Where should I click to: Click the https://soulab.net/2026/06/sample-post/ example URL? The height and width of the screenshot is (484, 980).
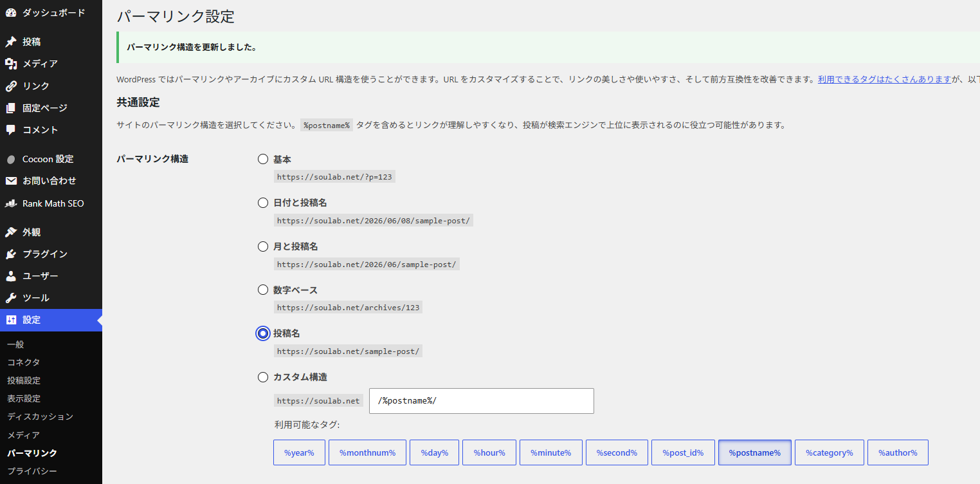(367, 265)
